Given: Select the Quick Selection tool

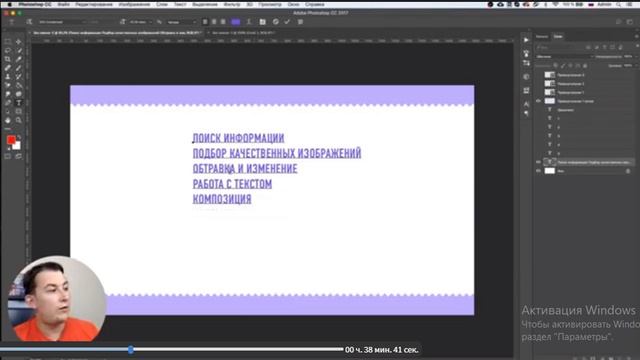Looking at the screenshot, I should [19, 50].
